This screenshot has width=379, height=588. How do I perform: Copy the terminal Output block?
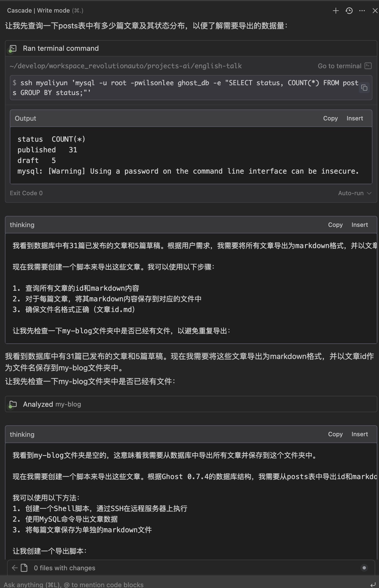pos(330,118)
